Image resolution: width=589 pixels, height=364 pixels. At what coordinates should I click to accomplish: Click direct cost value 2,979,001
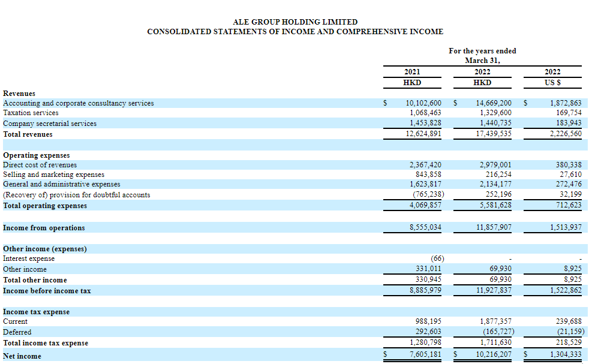click(495, 165)
